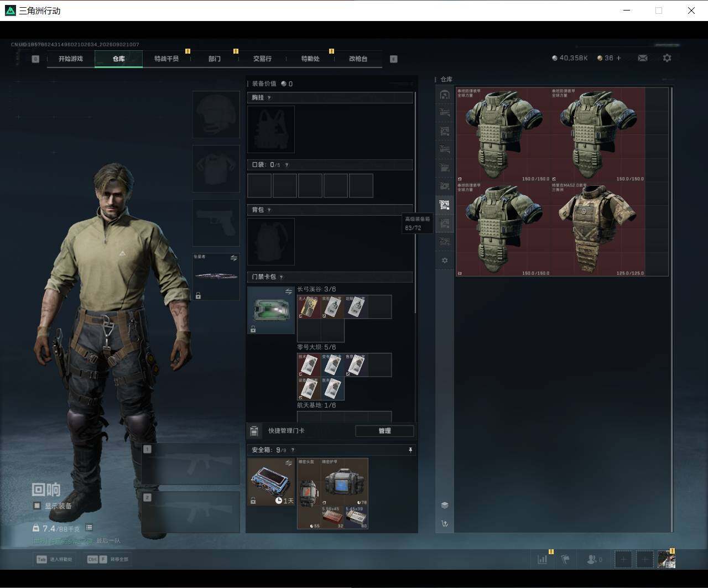Open game settings gear in top bar

(667, 58)
